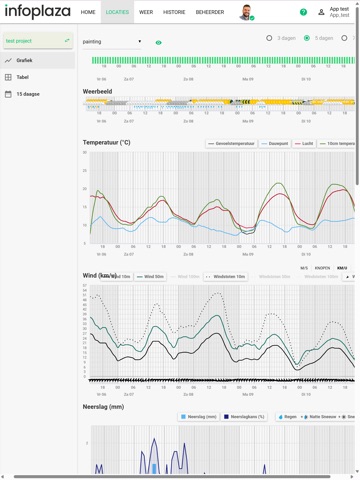Click the Tabel grid icon
Image resolution: width=360 pixels, height=480 pixels.
click(x=8, y=77)
